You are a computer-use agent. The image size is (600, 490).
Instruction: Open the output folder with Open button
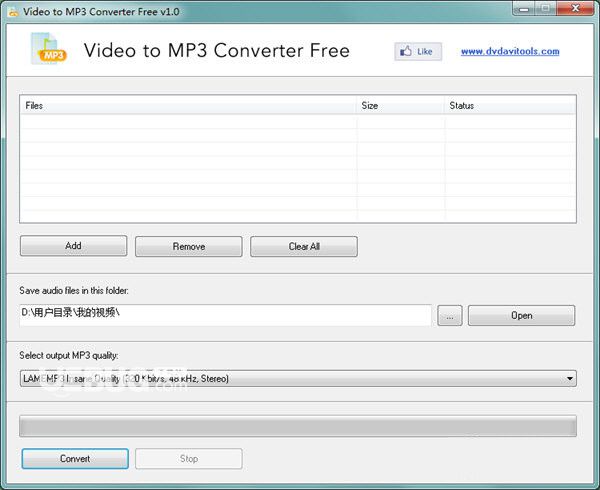click(521, 316)
